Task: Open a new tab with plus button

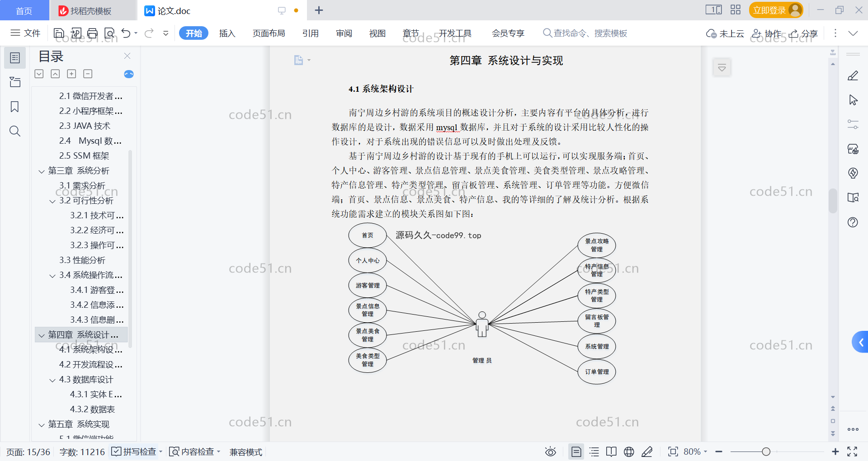Action: [319, 10]
